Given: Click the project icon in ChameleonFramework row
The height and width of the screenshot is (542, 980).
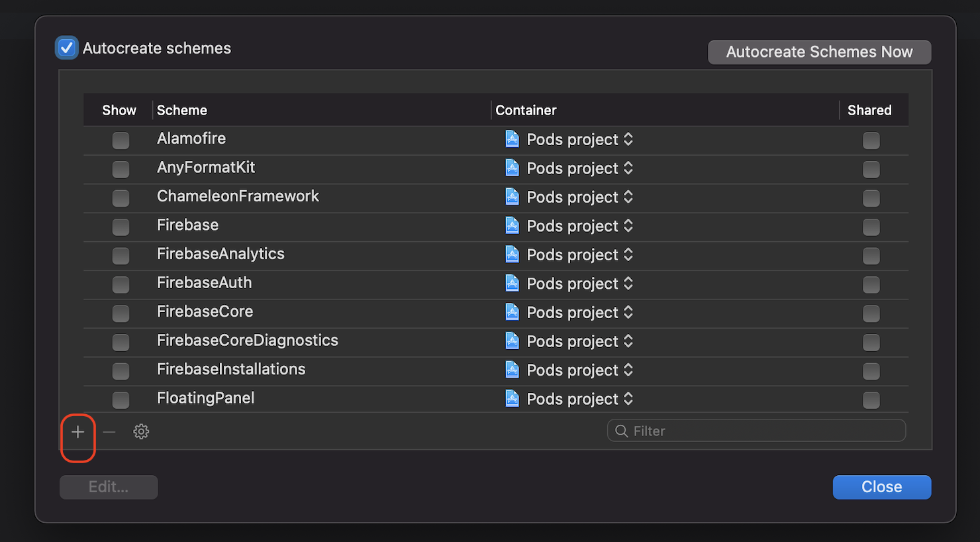Looking at the screenshot, I should pyautogui.click(x=512, y=196).
